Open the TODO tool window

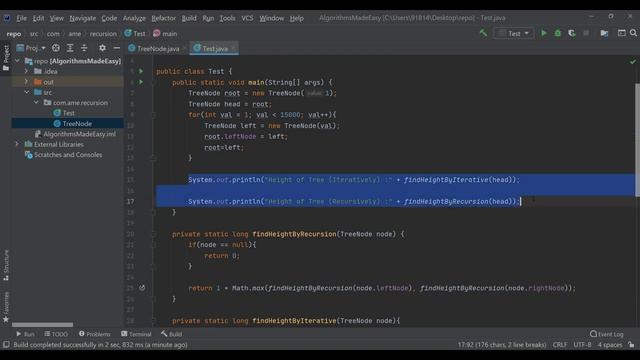pos(56,334)
